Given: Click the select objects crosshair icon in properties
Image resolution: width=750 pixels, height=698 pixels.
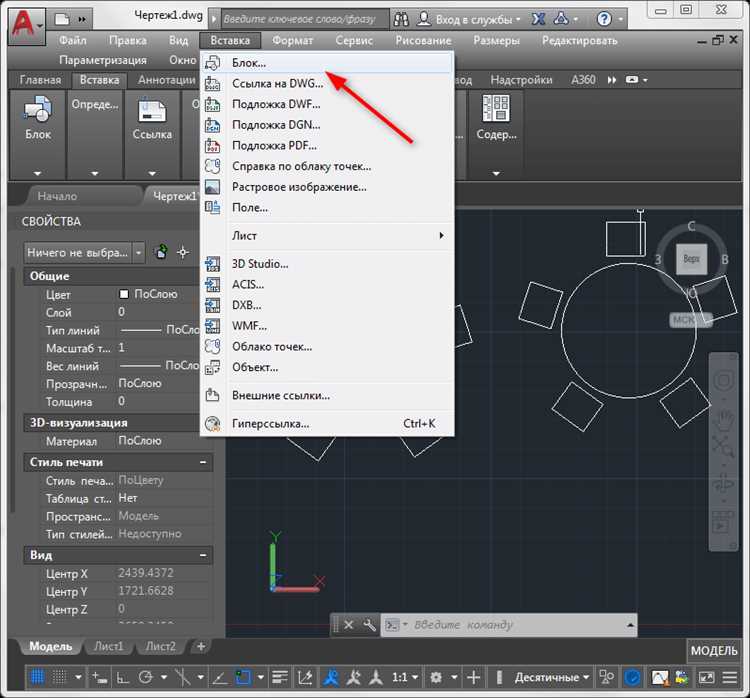Looking at the screenshot, I should [x=183, y=252].
